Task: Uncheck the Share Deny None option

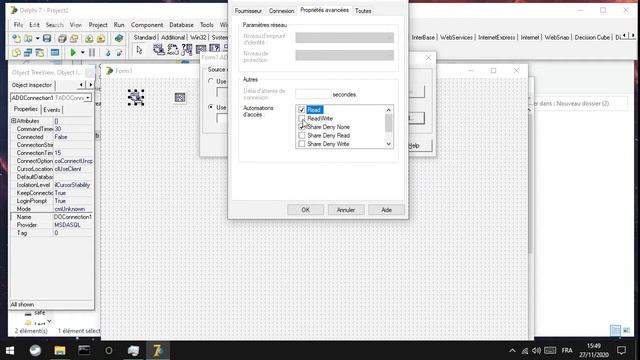Action: pyautogui.click(x=302, y=127)
